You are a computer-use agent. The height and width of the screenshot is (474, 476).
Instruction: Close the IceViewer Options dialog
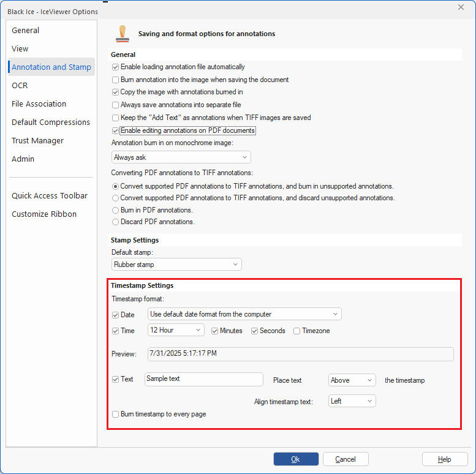461,7
